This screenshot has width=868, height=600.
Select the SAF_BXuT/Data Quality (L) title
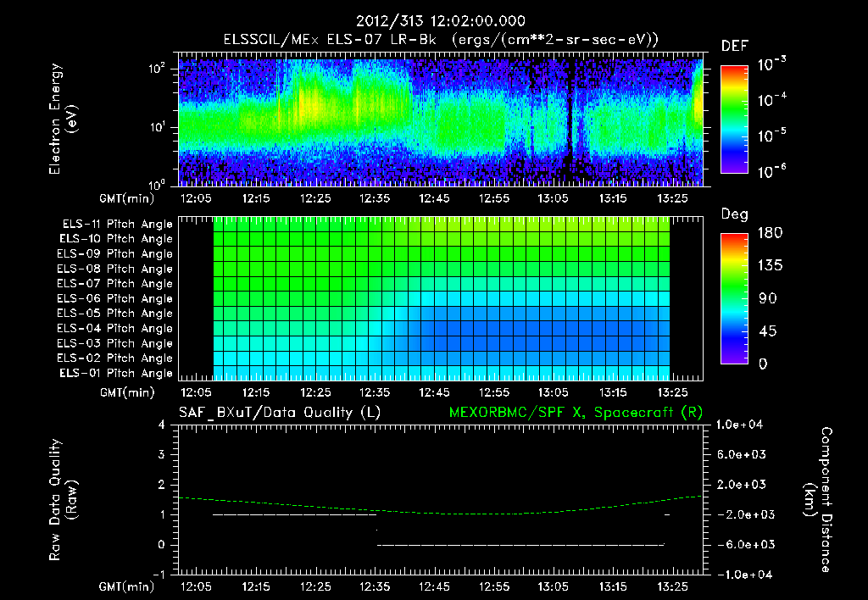(x=280, y=413)
